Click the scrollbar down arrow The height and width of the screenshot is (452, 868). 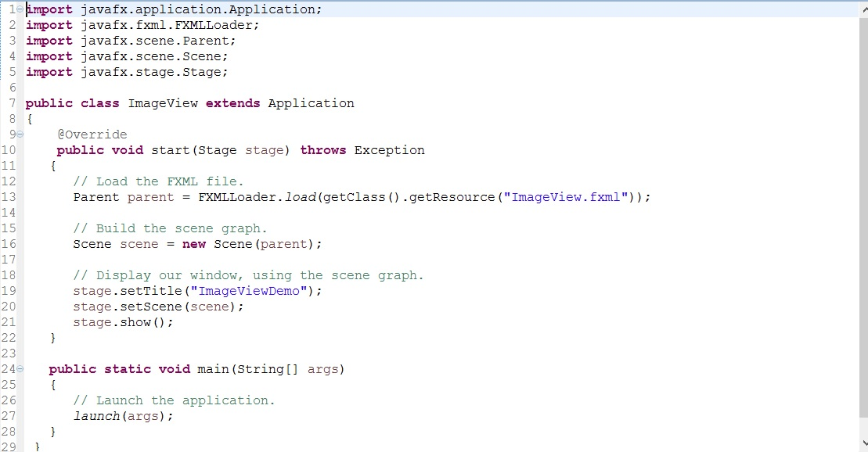point(863,443)
